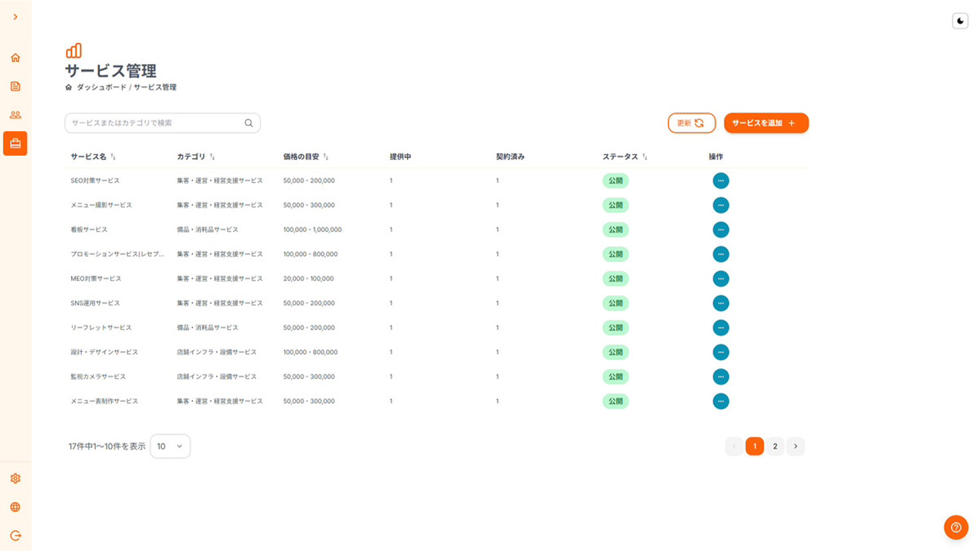Select the briefcase services icon in sidebar
The height and width of the screenshot is (551, 980).
pyautogui.click(x=15, y=143)
